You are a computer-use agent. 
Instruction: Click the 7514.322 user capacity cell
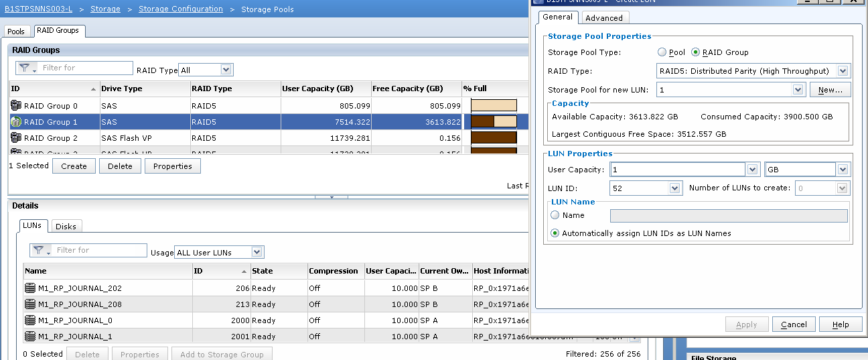click(x=326, y=122)
